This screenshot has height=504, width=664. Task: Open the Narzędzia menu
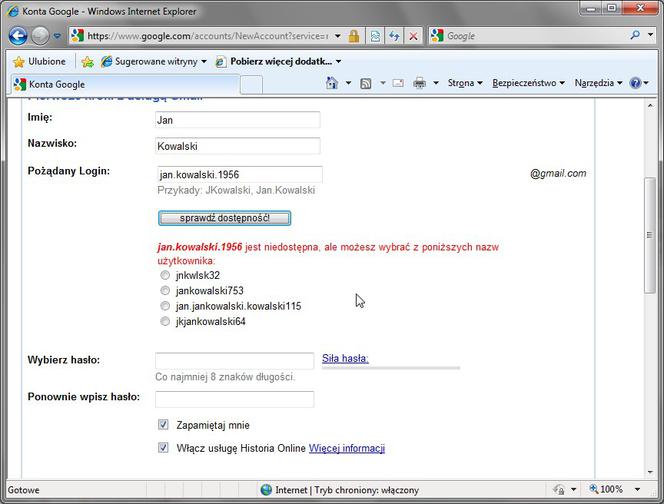tap(598, 83)
